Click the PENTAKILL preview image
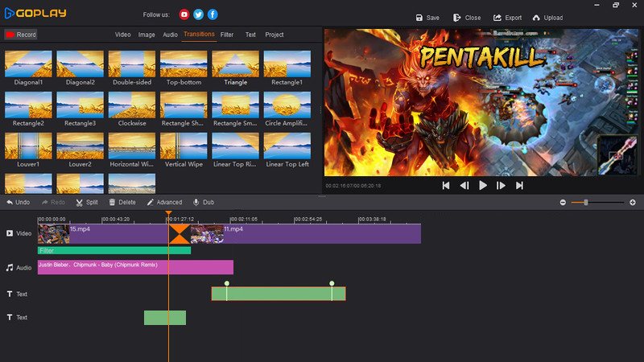The width and height of the screenshot is (644, 362). point(481,102)
